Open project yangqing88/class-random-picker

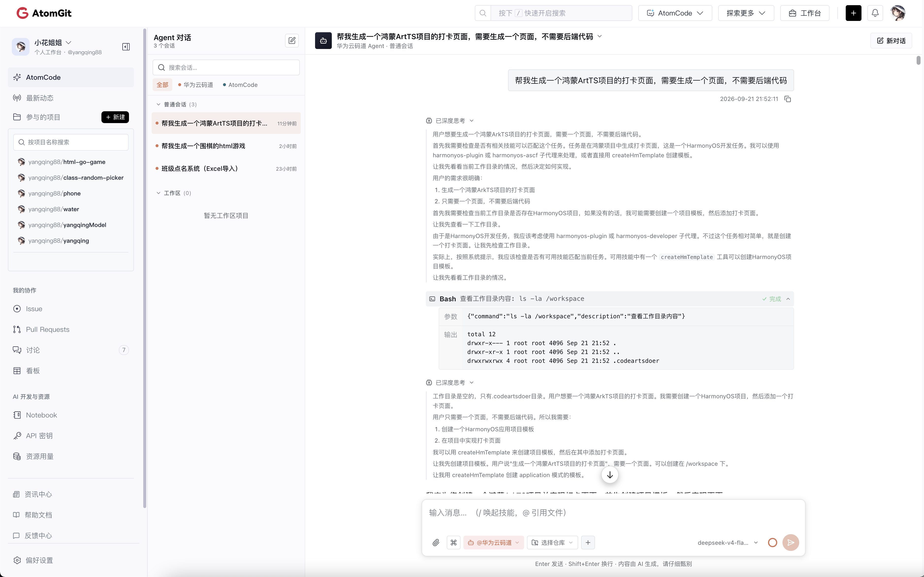76,177
